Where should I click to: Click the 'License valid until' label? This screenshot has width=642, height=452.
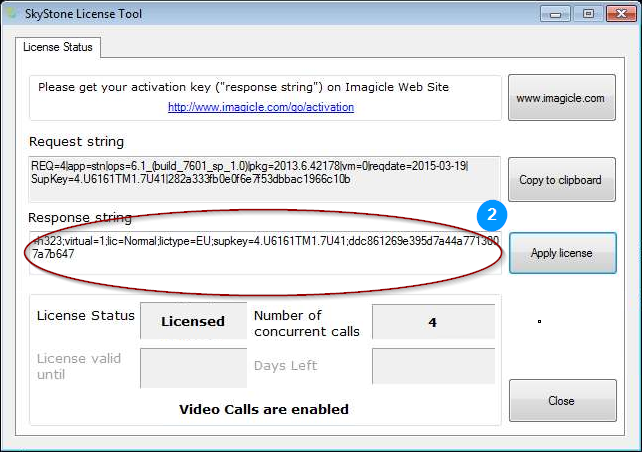coord(79,366)
